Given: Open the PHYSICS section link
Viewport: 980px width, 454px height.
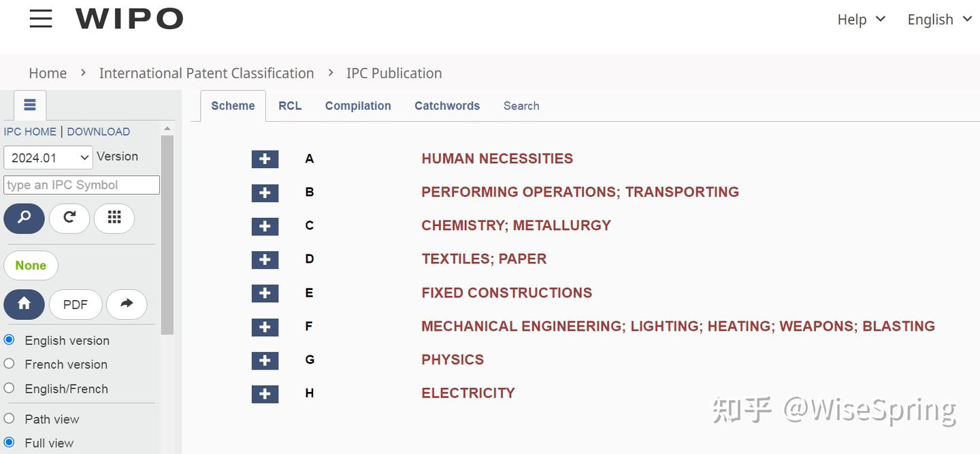Looking at the screenshot, I should click(x=453, y=359).
